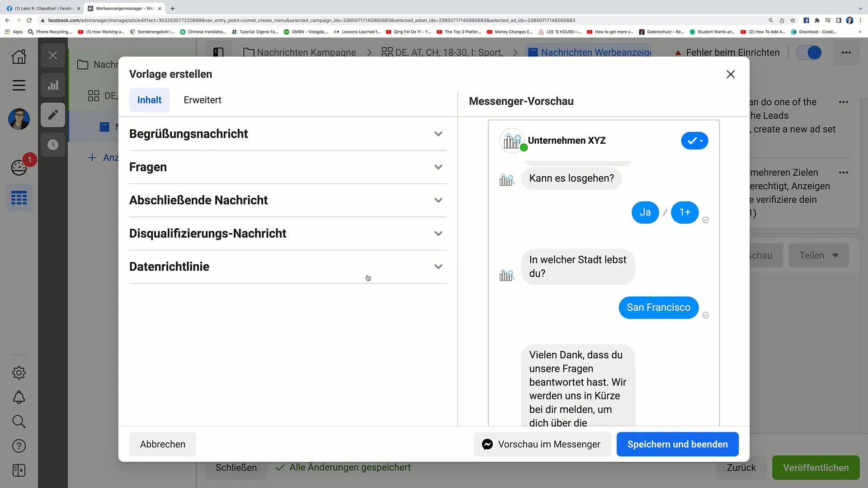Click the Schließen button
Screen dimensions: 868x488
(x=236, y=468)
